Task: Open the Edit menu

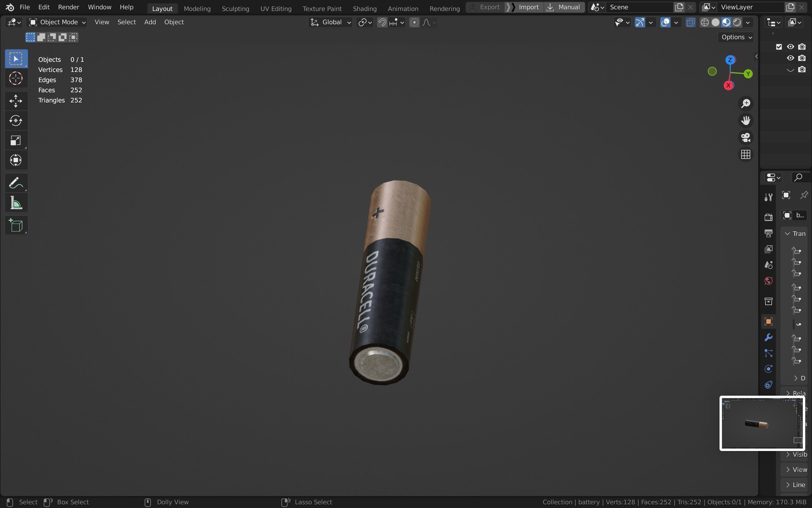Action: click(44, 7)
